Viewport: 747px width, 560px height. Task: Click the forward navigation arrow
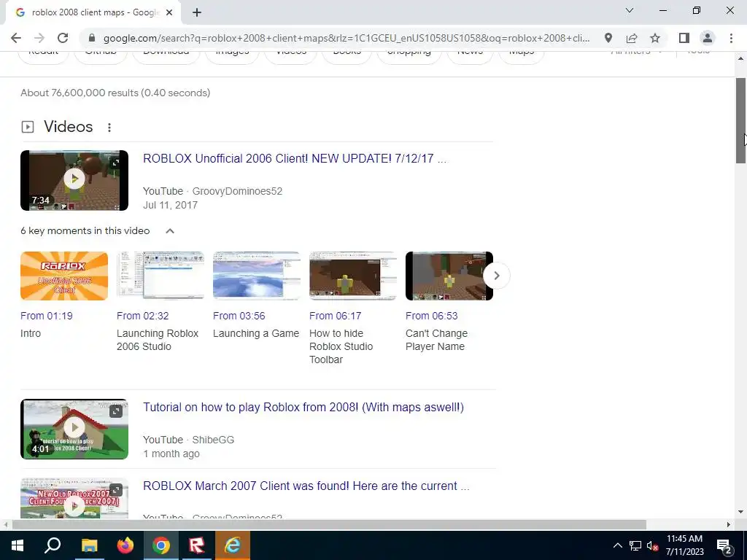39,38
